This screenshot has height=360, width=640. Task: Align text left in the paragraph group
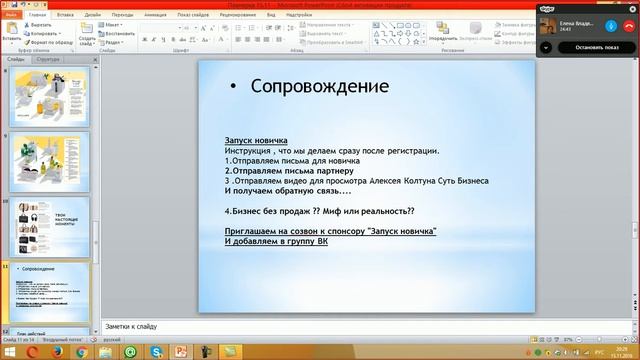[238, 39]
